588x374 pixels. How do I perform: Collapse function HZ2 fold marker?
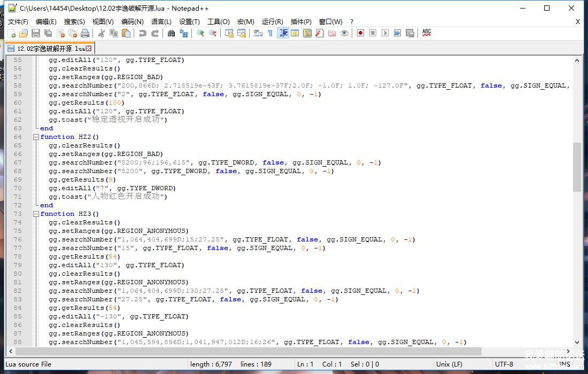[36, 137]
